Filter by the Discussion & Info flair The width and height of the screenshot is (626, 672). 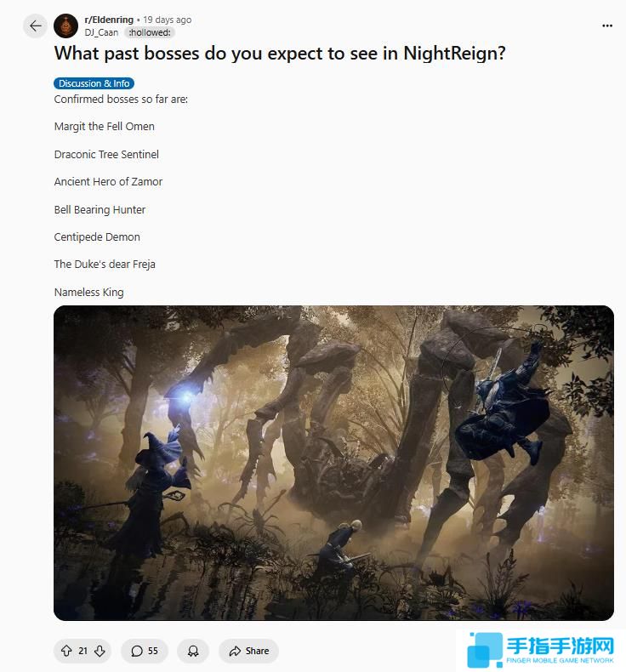(94, 83)
